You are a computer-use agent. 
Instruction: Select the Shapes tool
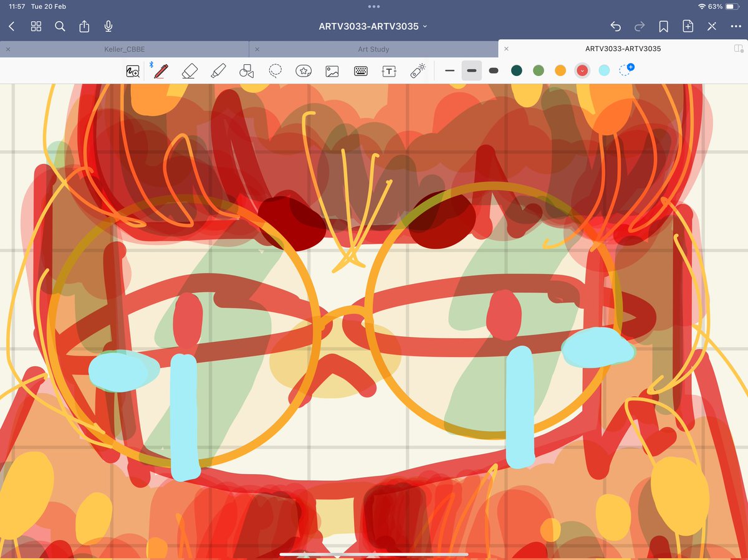click(246, 71)
